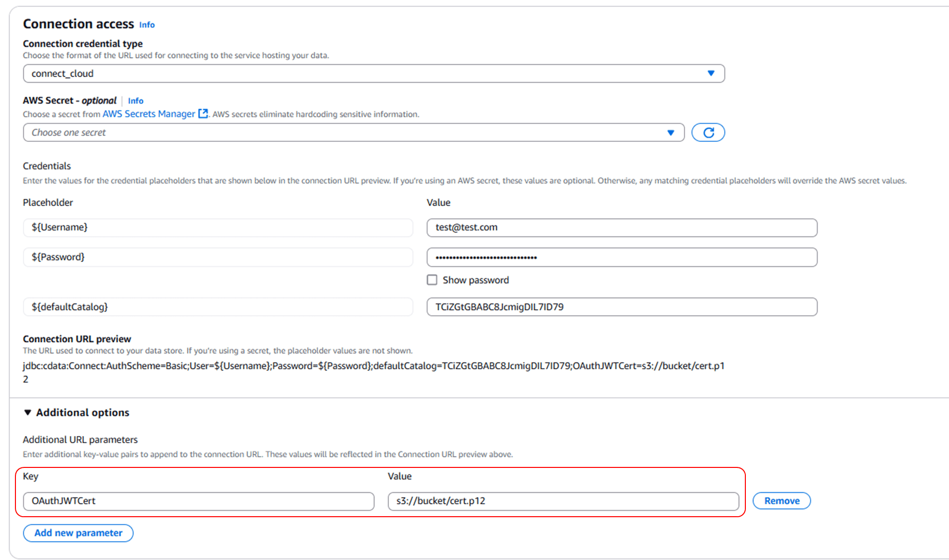Screen dimensions: 949x560
Task: Open AWS Secrets Manager via external link icon
Action: pyautogui.click(x=203, y=113)
